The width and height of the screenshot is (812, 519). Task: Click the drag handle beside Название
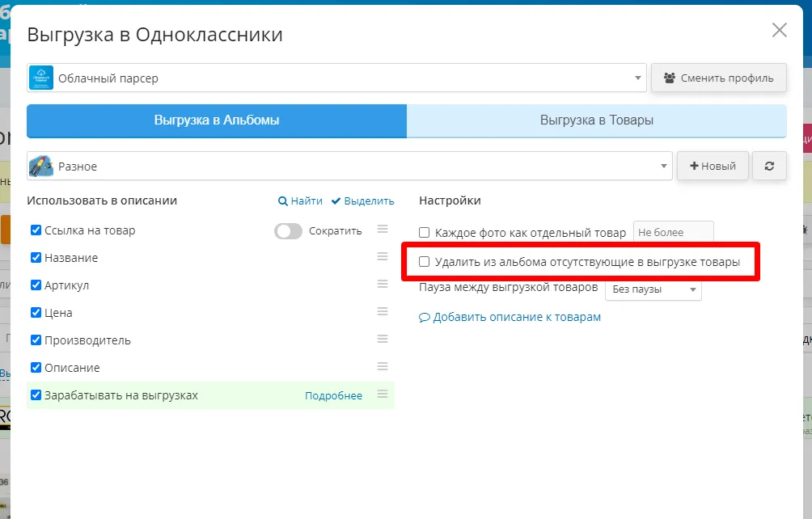[x=383, y=256]
